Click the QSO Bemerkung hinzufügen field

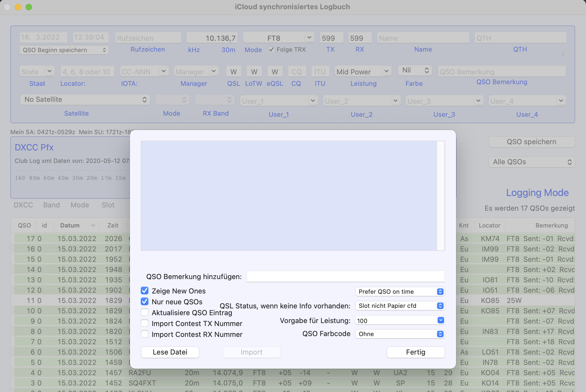[346, 276]
